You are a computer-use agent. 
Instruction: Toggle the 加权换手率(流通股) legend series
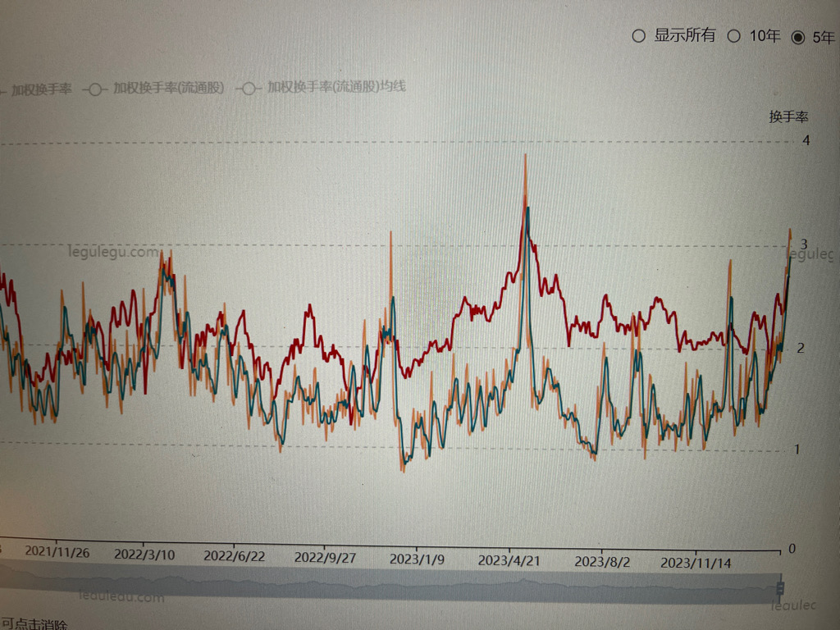pos(154,89)
